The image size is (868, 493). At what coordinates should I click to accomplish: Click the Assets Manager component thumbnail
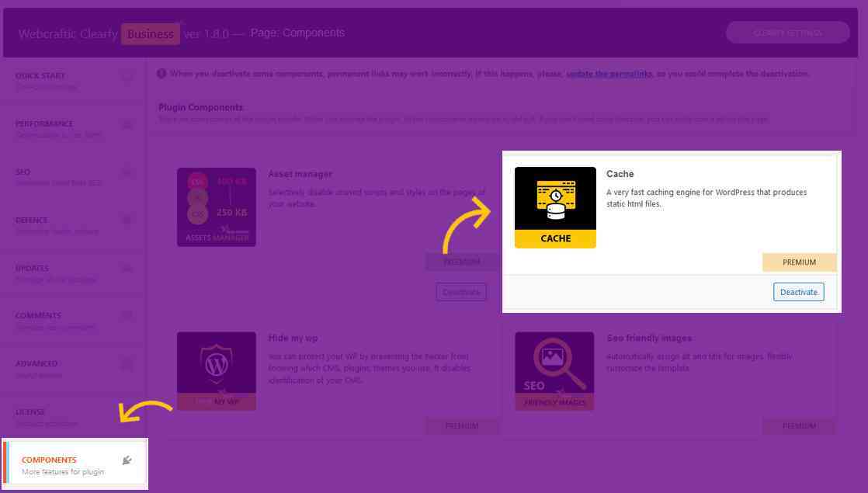click(x=217, y=207)
